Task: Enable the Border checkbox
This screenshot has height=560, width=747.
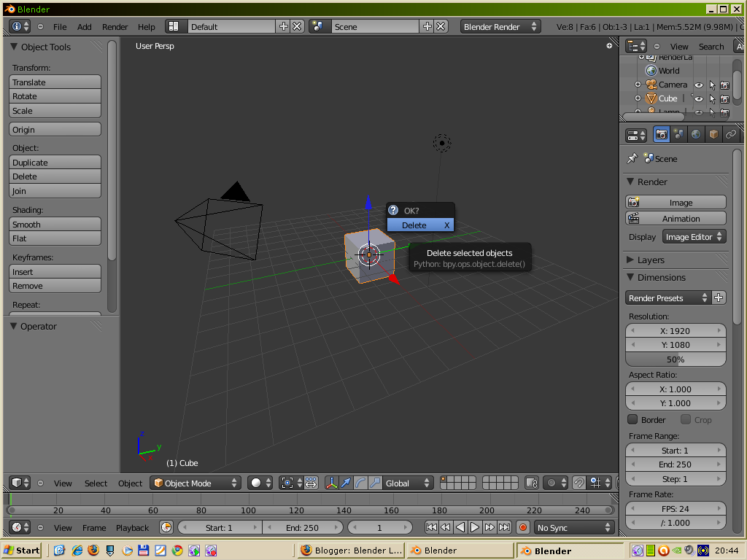Action: click(632, 419)
